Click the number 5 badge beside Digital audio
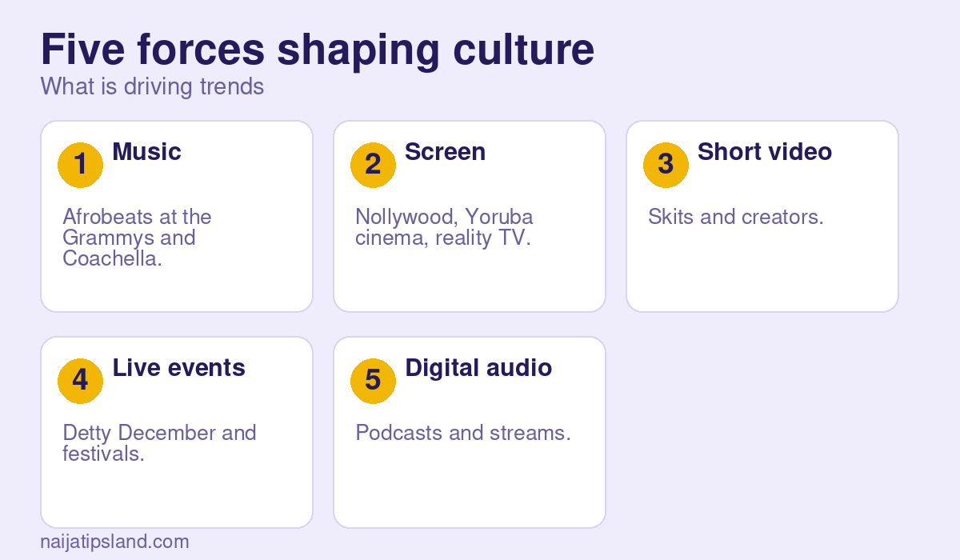Image resolution: width=960 pixels, height=560 pixels. tap(373, 381)
